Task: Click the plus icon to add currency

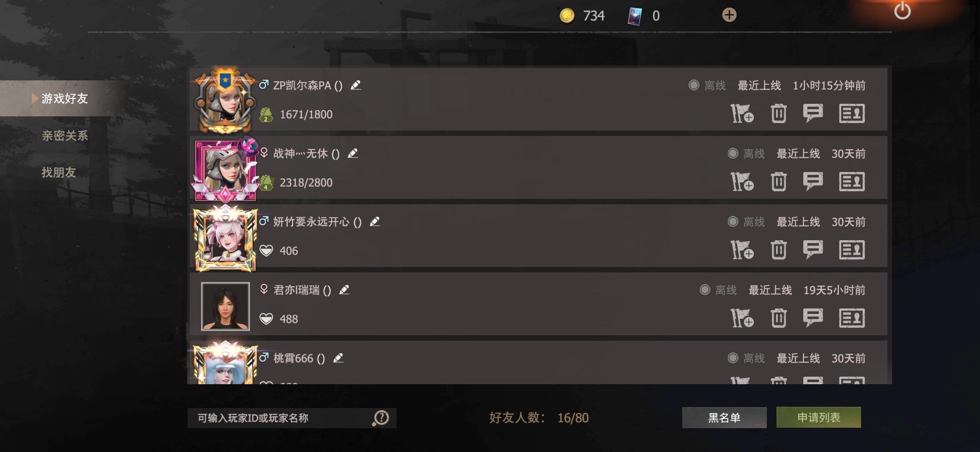Action: (x=729, y=15)
